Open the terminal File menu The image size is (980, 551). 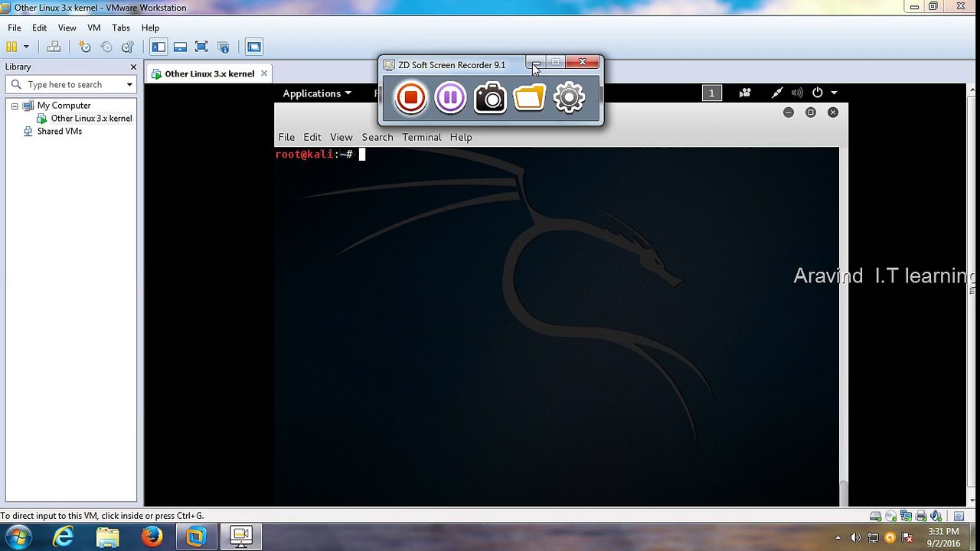pyautogui.click(x=286, y=137)
